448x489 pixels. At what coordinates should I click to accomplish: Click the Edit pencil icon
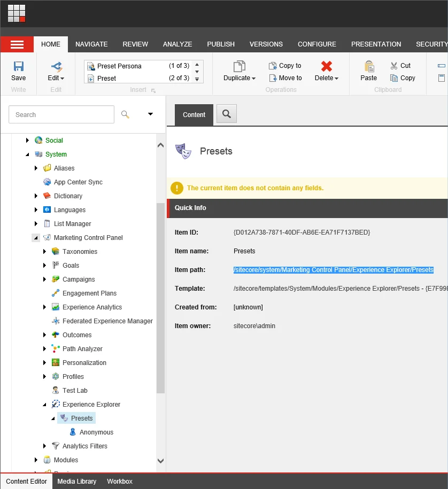click(x=57, y=66)
